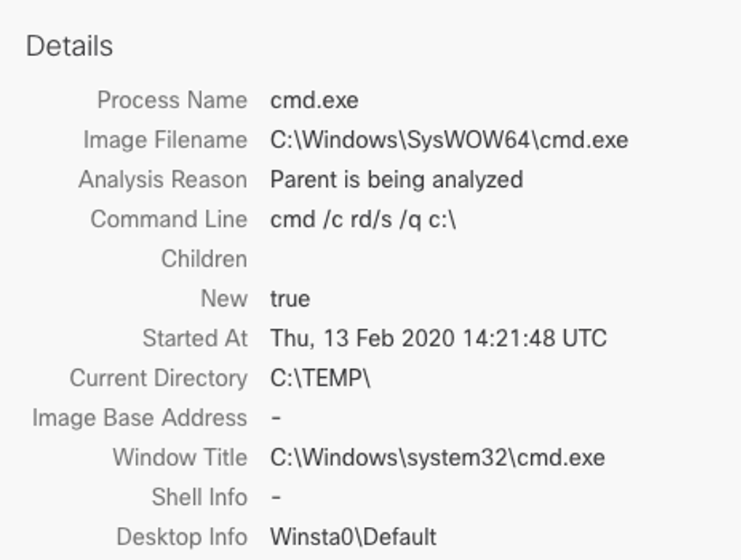Select the C:\Windows\system32\cmd.exe window title value

(437, 457)
